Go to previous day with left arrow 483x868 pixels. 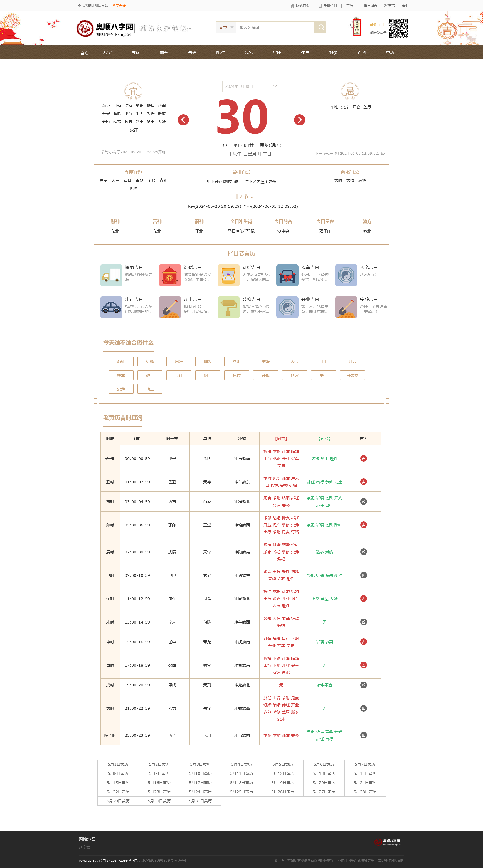pos(183,120)
